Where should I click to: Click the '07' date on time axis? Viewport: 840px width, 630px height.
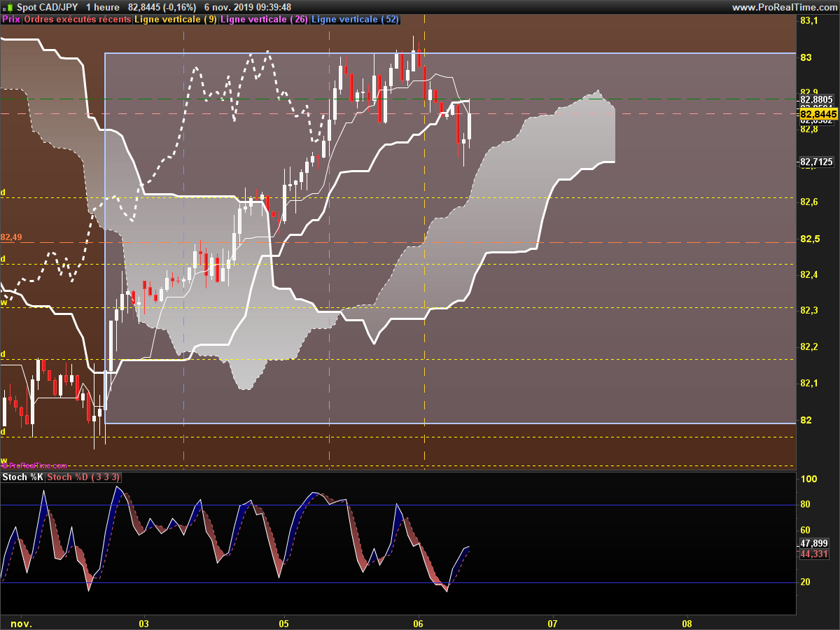tap(552, 623)
